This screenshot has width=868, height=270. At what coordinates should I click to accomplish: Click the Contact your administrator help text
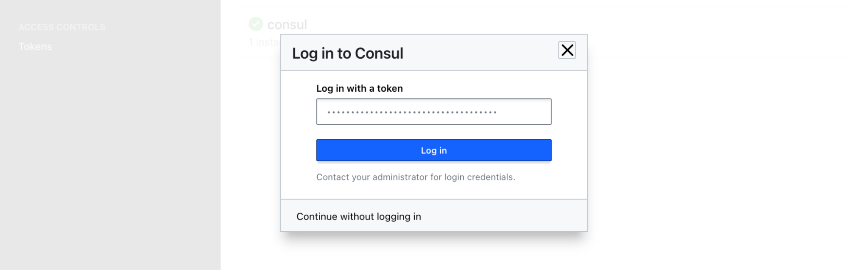point(416,177)
